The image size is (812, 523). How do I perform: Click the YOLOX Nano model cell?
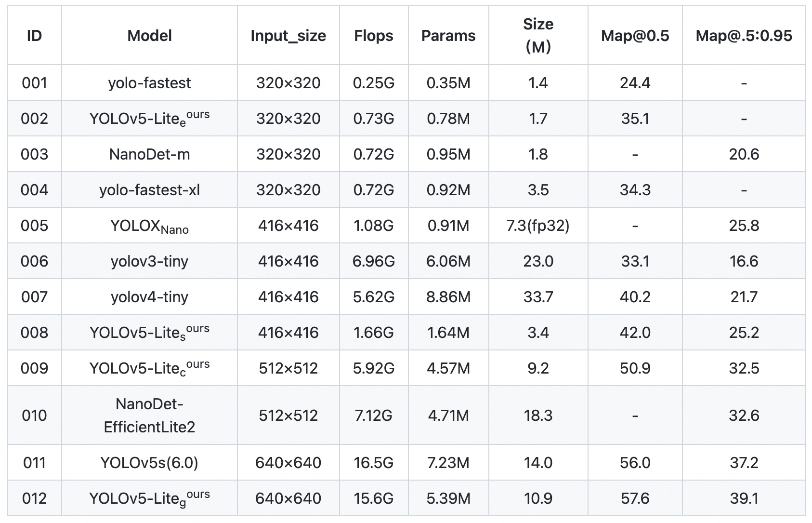pyautogui.click(x=149, y=226)
